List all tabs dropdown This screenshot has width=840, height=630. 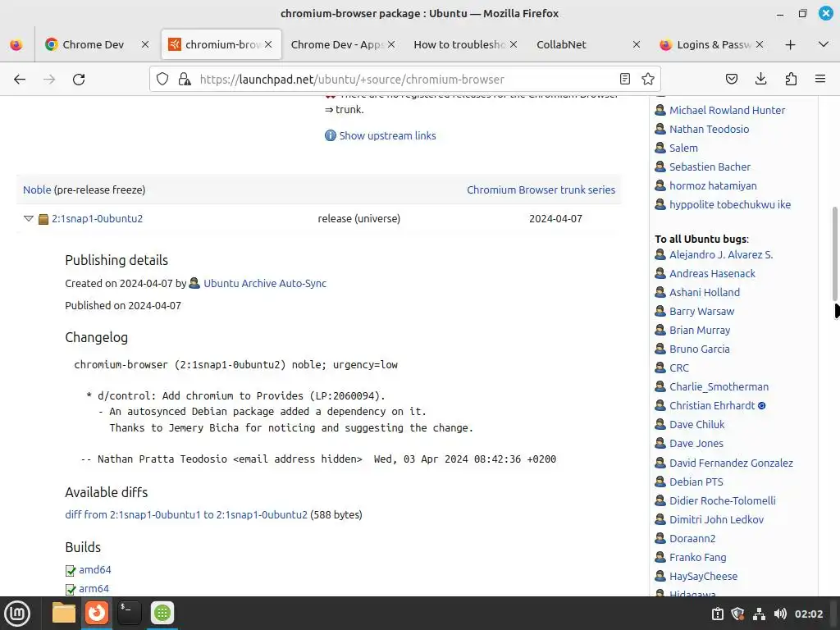coord(824,44)
